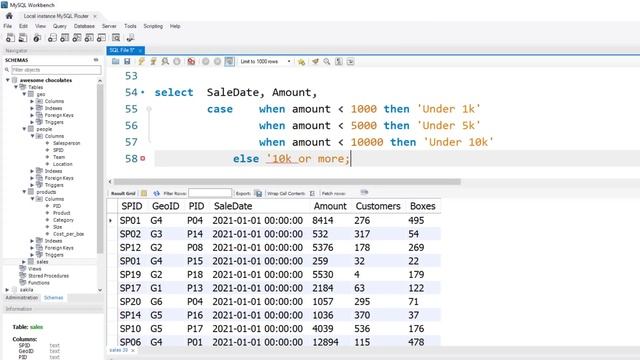Collapse the geo table node
Screen dimensions: 640x360
pos(24,94)
